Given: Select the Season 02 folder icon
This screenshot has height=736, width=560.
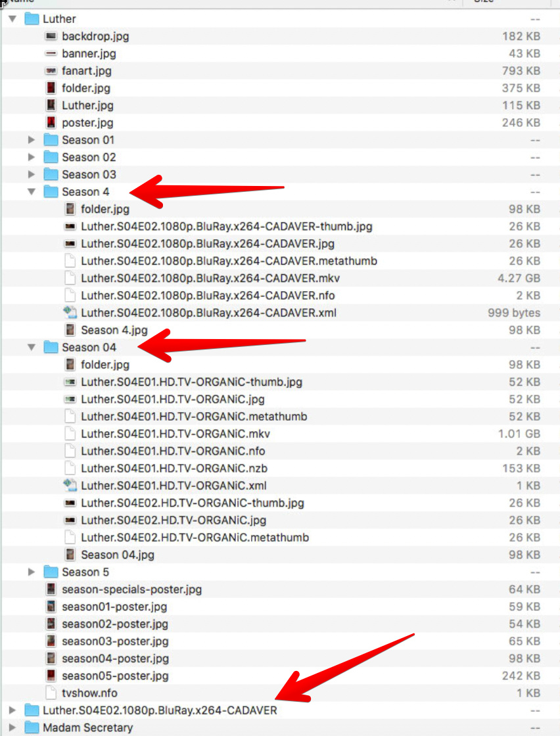Looking at the screenshot, I should click(x=51, y=157).
